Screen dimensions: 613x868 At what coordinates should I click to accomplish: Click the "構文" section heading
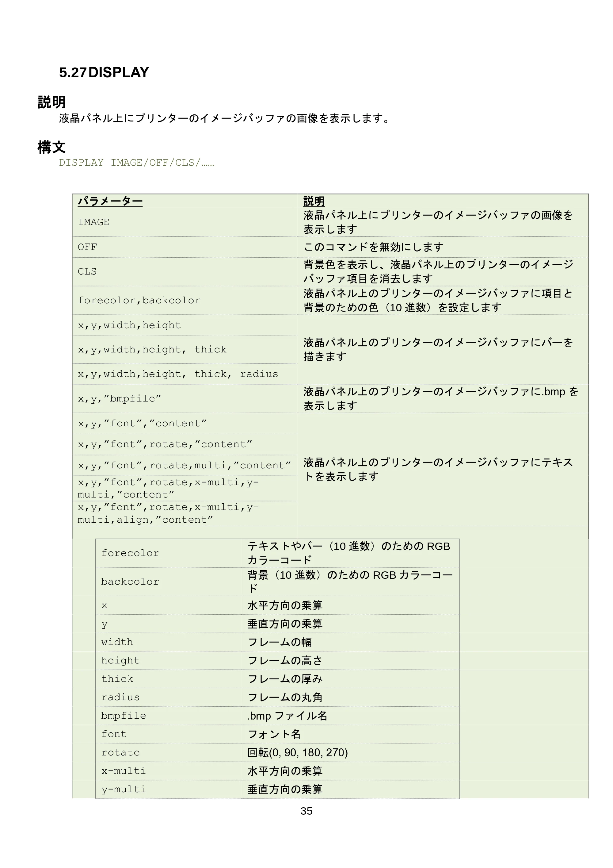52,147
